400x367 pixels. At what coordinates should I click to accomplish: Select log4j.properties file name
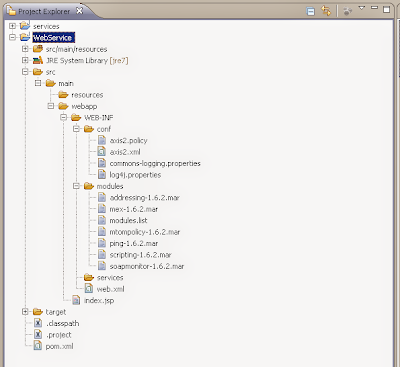tap(135, 175)
